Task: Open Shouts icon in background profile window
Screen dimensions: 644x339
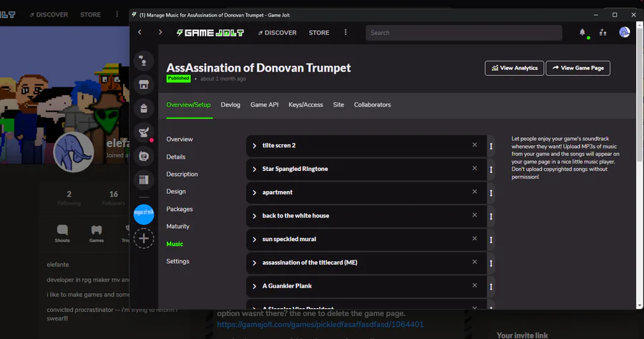Action: point(62,234)
